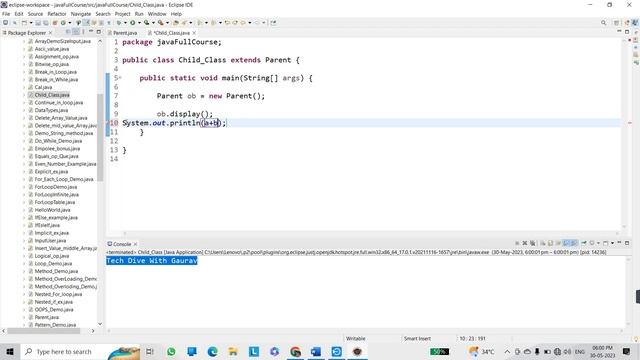Click the Save toolbar icon
This screenshot has height=360, width=640.
click(x=38, y=23)
